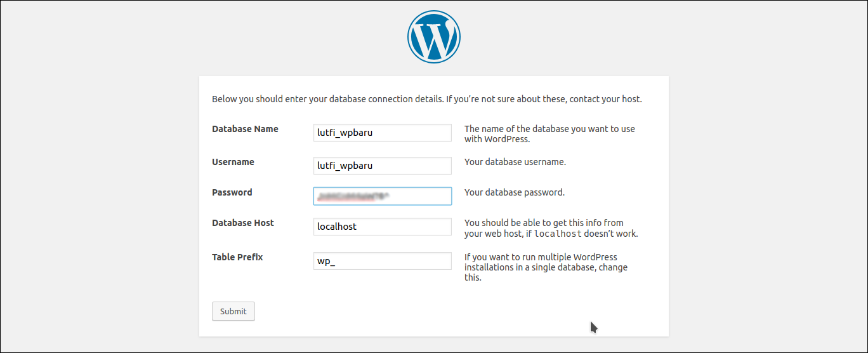Click the 'Table Prefix' label
Viewport: 868px width, 353px height.
click(237, 257)
